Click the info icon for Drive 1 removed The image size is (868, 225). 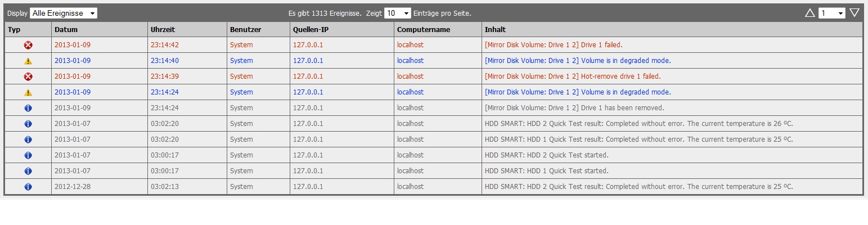pos(28,108)
